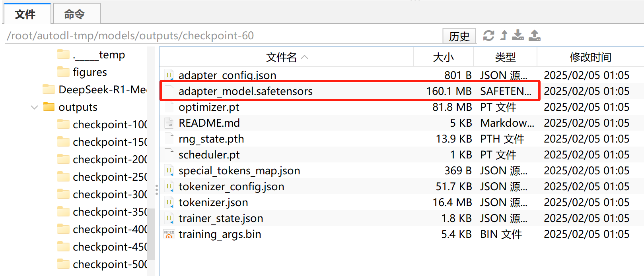Click the folder tree vertical scrollbar
This screenshot has height=276, width=644.
(x=151, y=234)
